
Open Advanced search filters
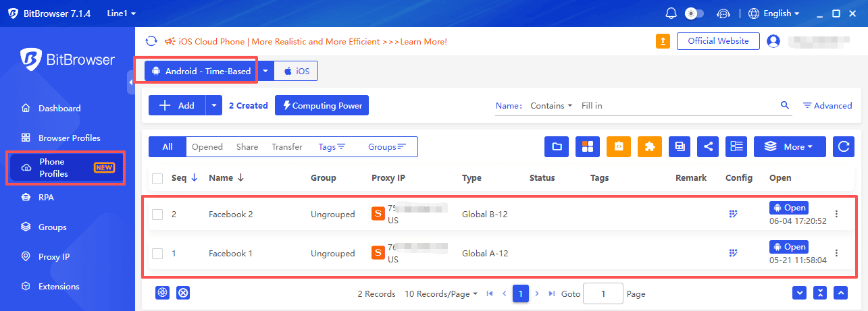(x=827, y=105)
